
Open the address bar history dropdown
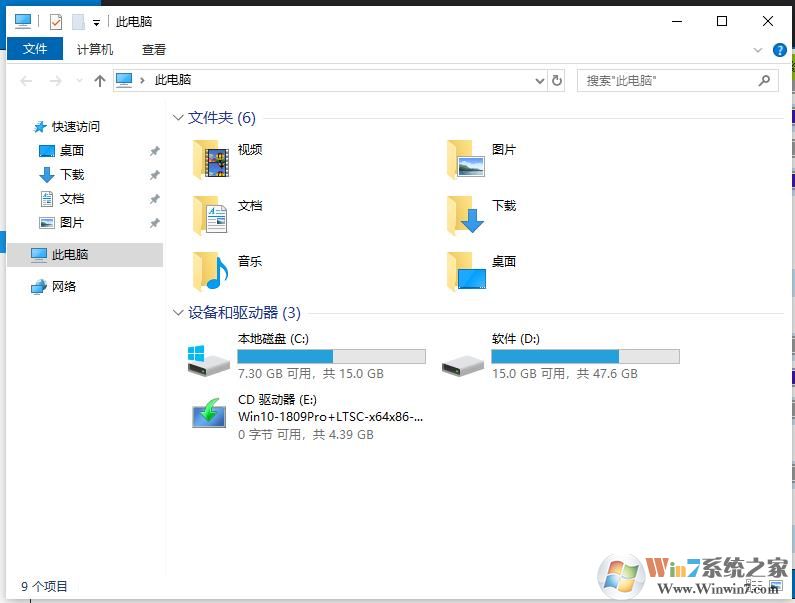click(540, 81)
